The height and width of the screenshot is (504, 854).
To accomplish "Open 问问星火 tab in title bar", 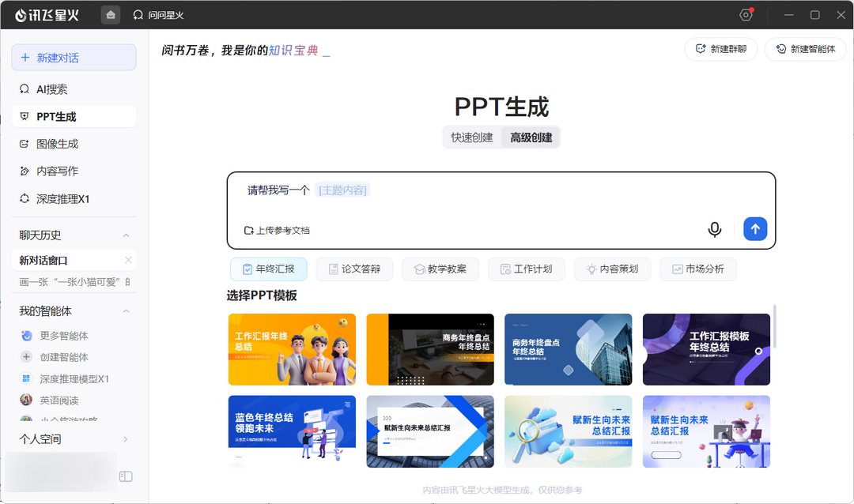I will click(158, 14).
